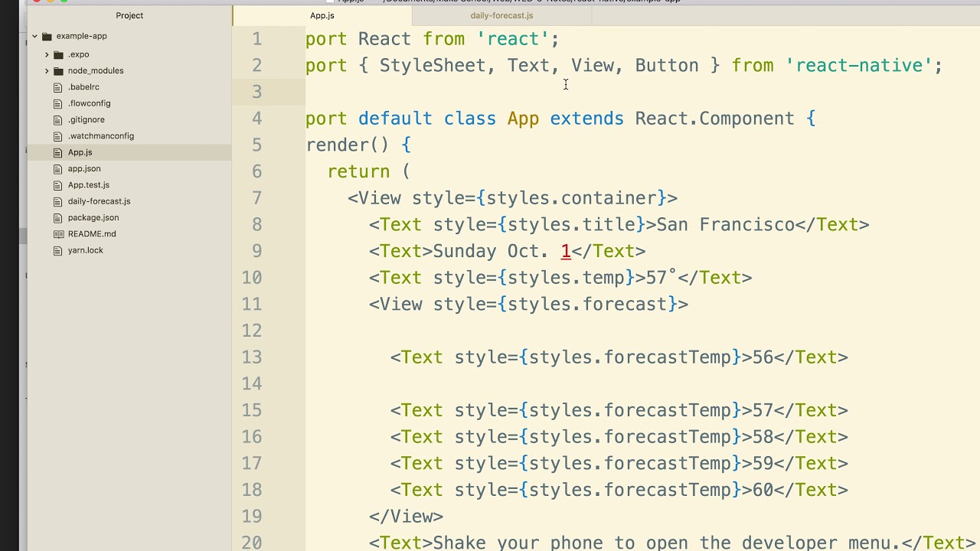Viewport: 980px width, 551px height.
Task: Click the .expo folder icon
Action: click(x=58, y=54)
